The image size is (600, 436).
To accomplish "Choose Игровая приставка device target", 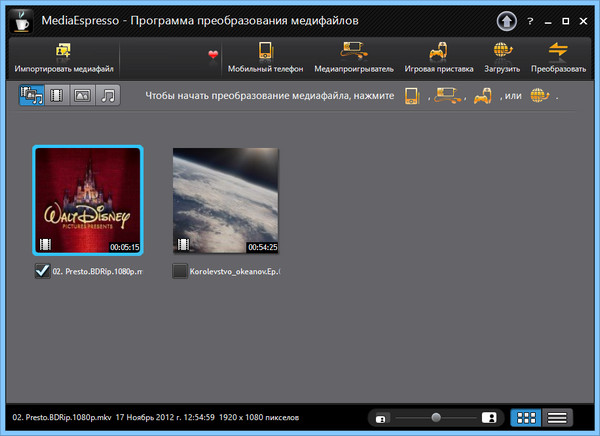I will [439, 58].
